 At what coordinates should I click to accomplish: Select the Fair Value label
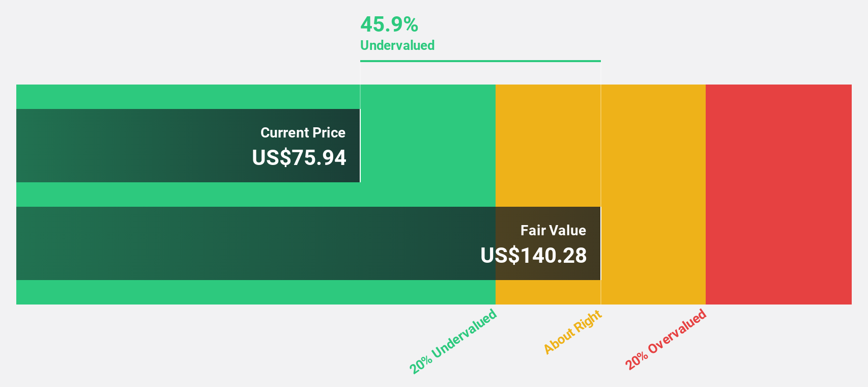[x=553, y=231]
